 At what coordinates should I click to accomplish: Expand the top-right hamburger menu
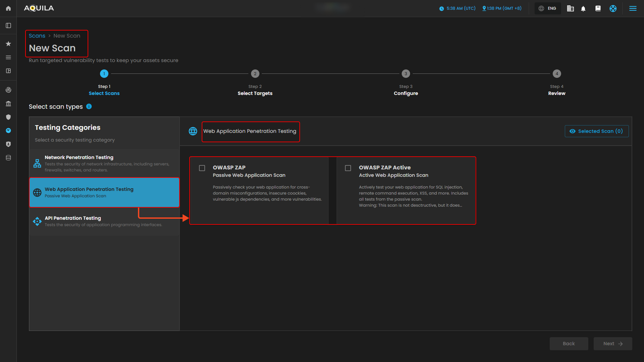pyautogui.click(x=633, y=9)
